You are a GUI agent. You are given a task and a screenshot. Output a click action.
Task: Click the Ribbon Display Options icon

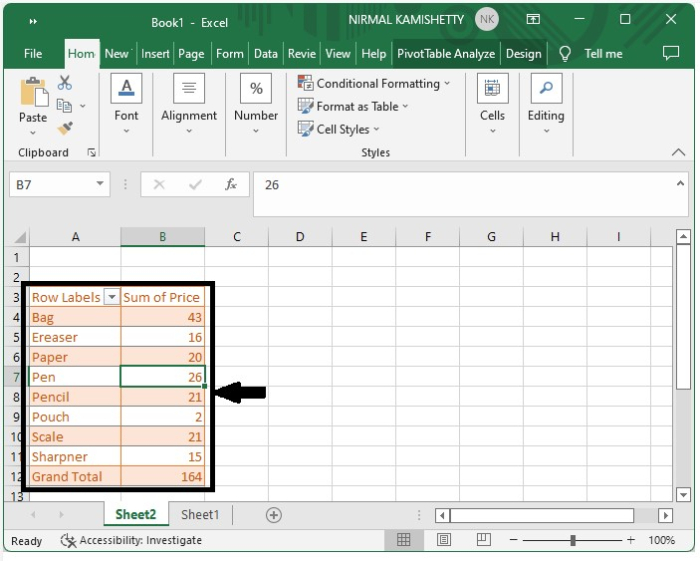[x=533, y=19]
